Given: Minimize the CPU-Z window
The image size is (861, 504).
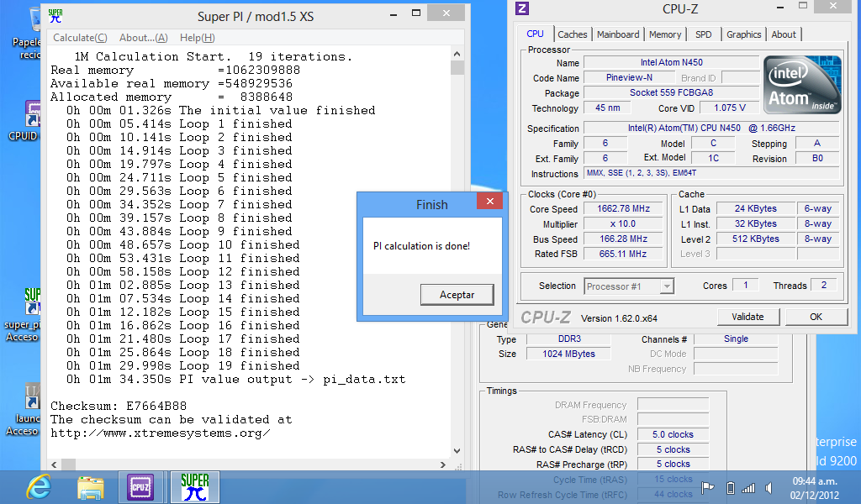Looking at the screenshot, I should coord(780,7).
